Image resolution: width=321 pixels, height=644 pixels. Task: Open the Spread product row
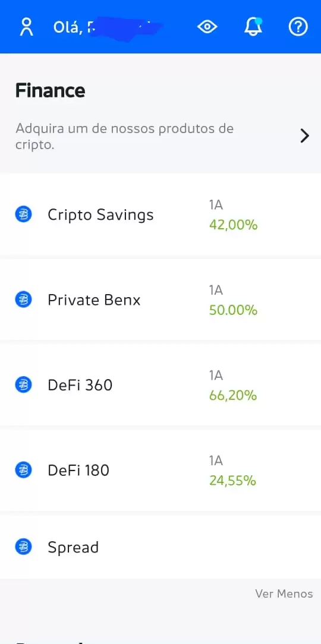(x=160, y=547)
